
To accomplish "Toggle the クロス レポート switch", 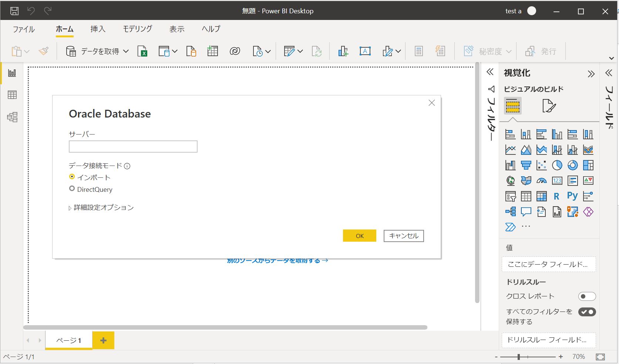I will pos(587,296).
